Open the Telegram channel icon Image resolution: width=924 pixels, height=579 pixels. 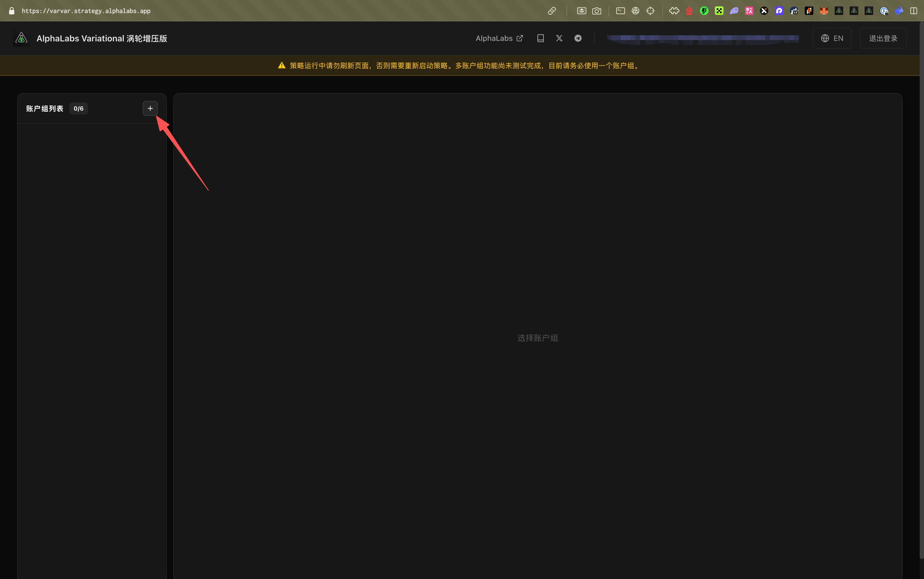[578, 38]
